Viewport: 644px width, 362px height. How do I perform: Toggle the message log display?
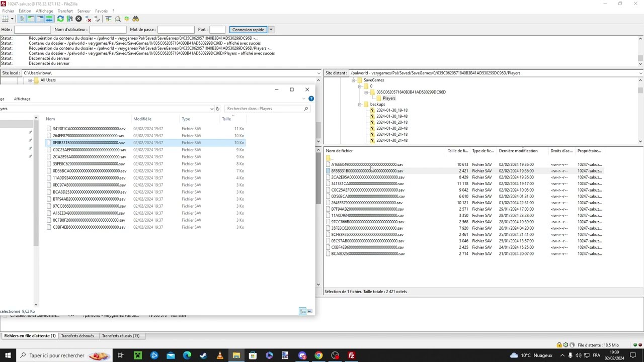tap(22, 19)
